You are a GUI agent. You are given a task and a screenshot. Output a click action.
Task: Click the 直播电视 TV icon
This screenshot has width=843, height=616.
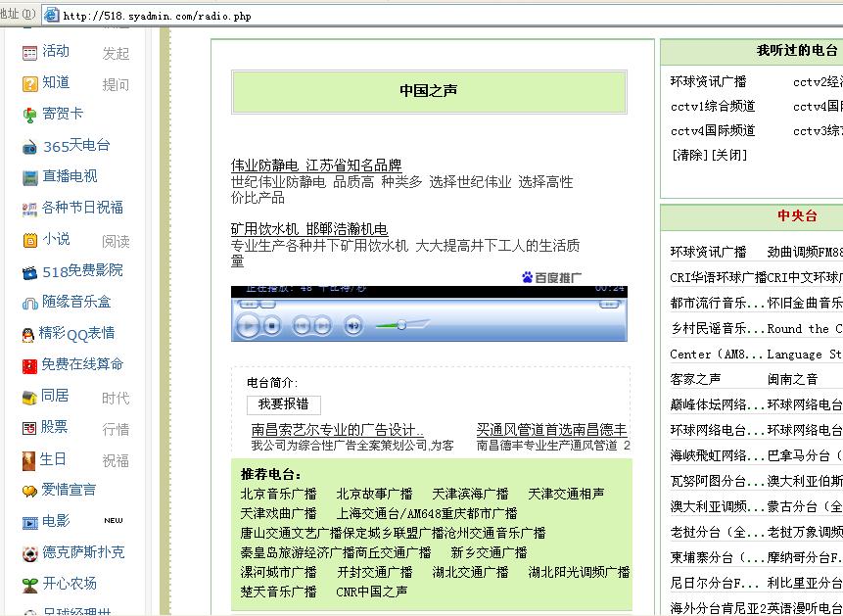point(29,177)
